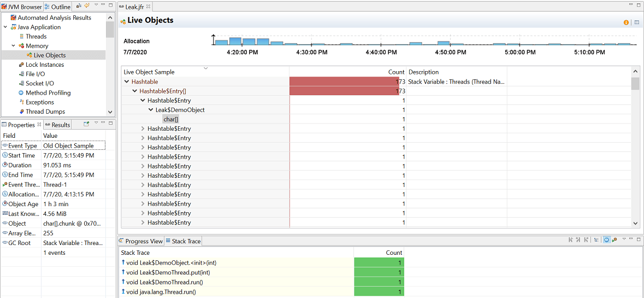This screenshot has width=644, height=298.
Task: Click the stack trace tree view icon
Action: point(596,239)
